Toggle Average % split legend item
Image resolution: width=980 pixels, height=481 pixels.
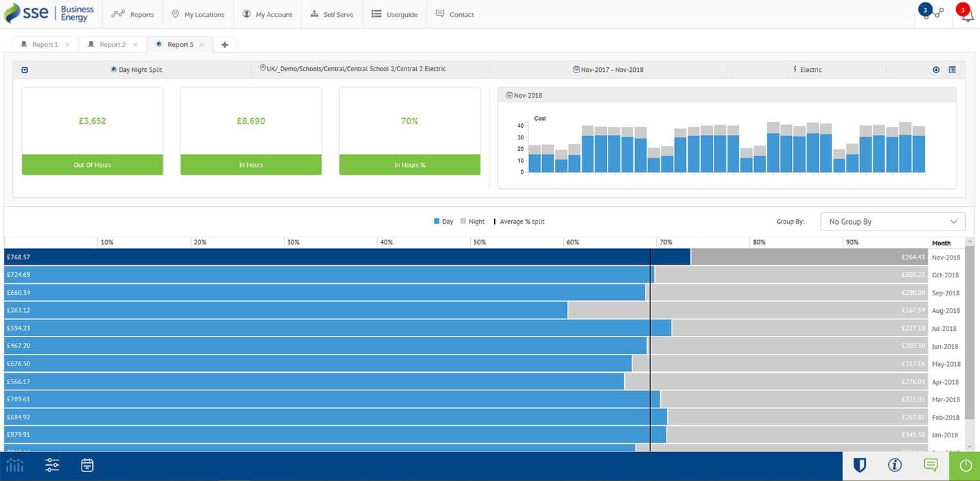(x=519, y=222)
